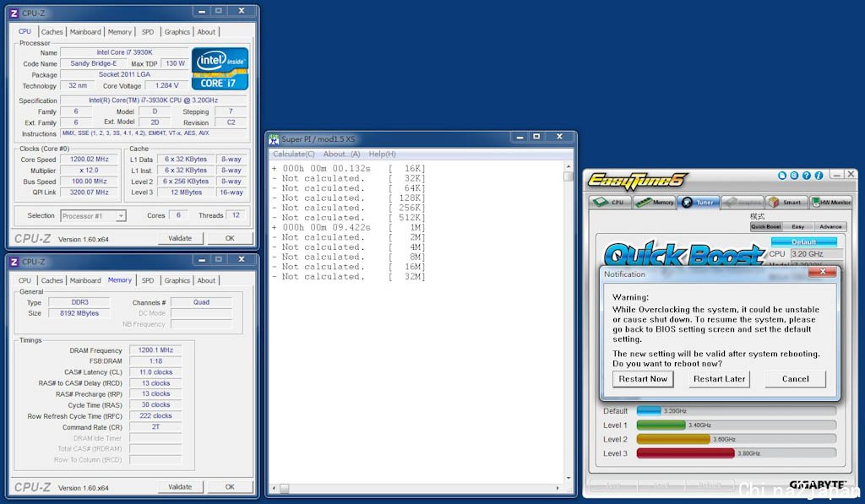
Task: Open the Help(H) menu in Super PI
Action: 383,154
